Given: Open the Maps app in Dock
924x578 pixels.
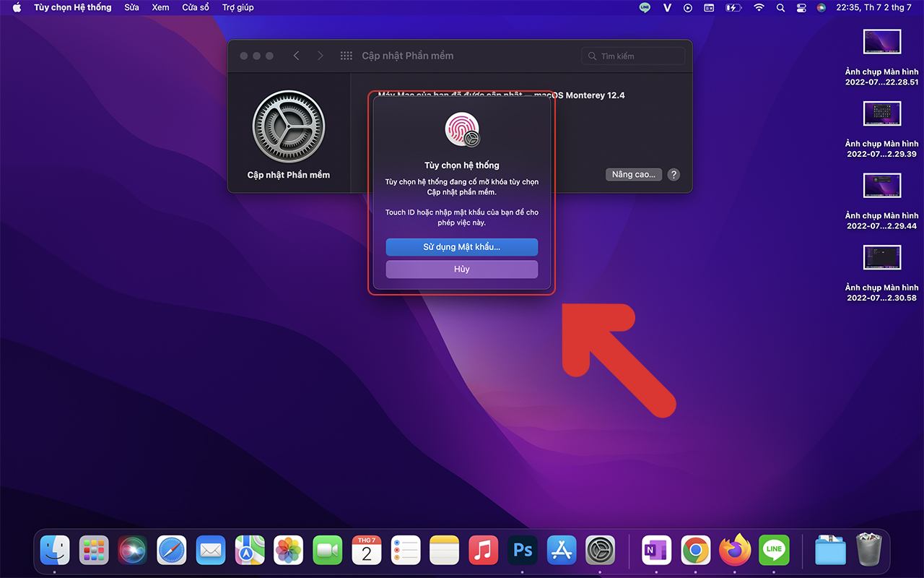Looking at the screenshot, I should (250, 551).
